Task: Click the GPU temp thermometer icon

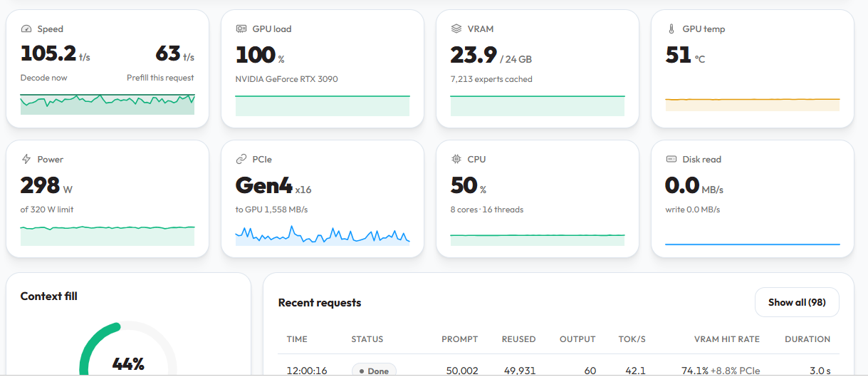Action: pyautogui.click(x=671, y=29)
